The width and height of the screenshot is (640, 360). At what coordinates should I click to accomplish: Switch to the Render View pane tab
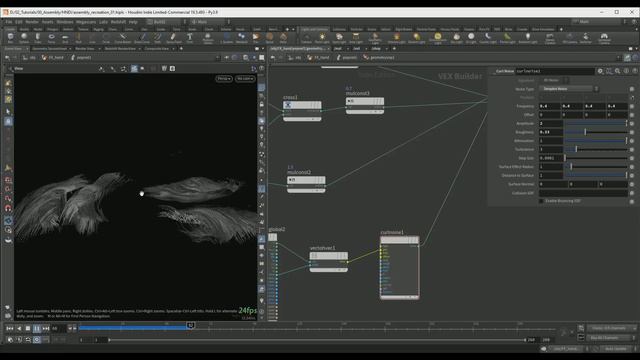[x=85, y=49]
